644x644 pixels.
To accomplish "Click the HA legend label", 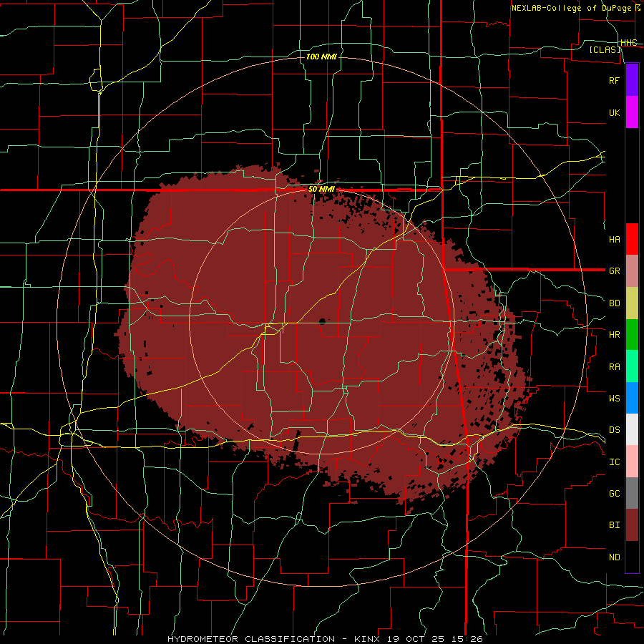I will coord(614,239).
